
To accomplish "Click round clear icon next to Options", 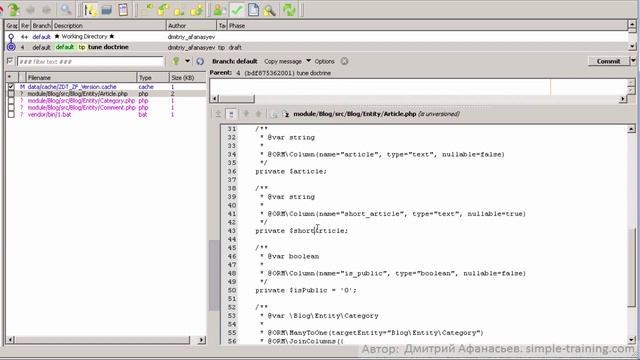I will click(x=344, y=61).
